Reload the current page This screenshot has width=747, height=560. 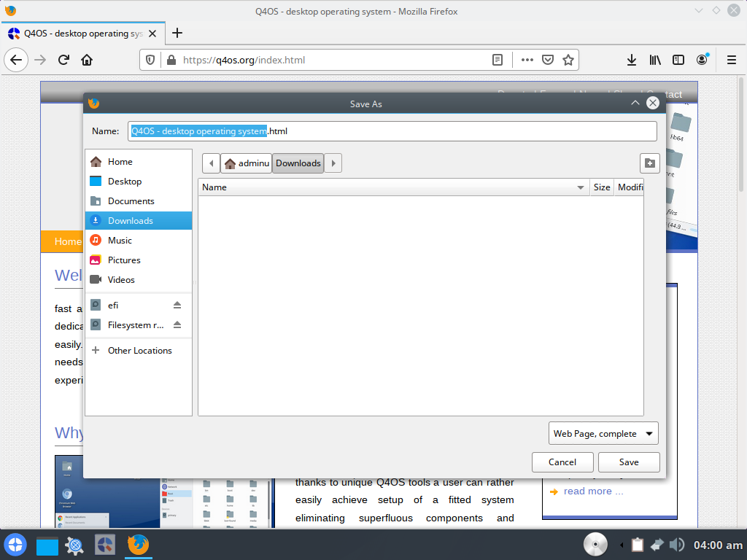[x=63, y=60]
